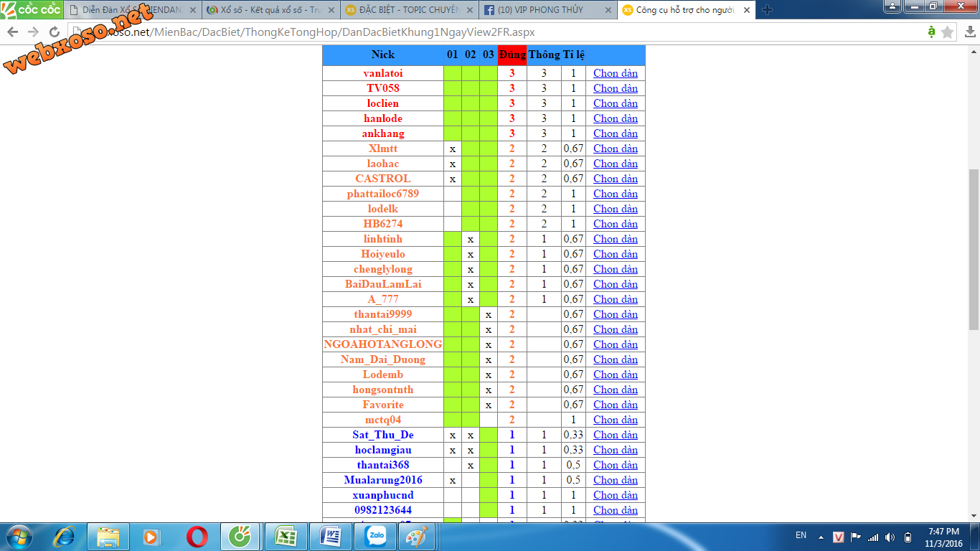
Task: Open a new browser tab
Action: pyautogui.click(x=767, y=10)
